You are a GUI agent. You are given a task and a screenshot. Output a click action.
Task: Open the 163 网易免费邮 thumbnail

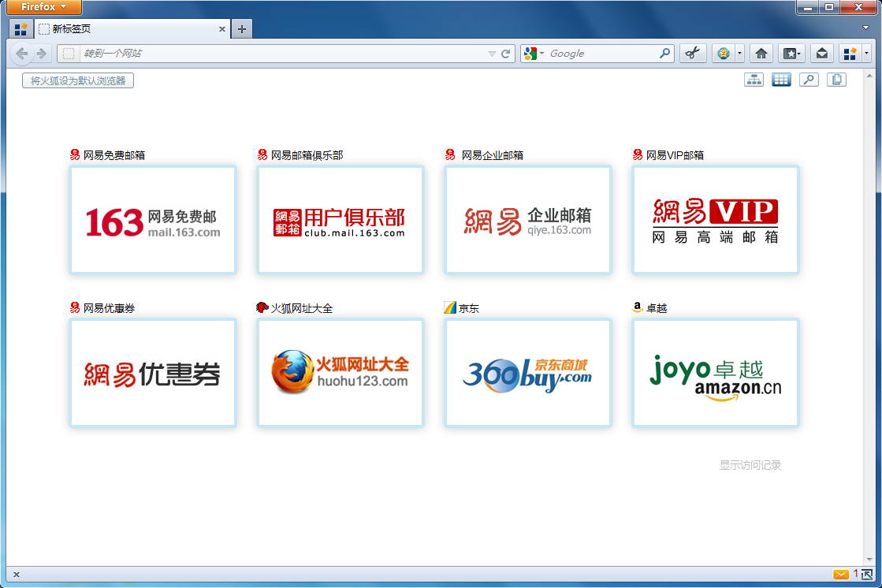tap(153, 221)
